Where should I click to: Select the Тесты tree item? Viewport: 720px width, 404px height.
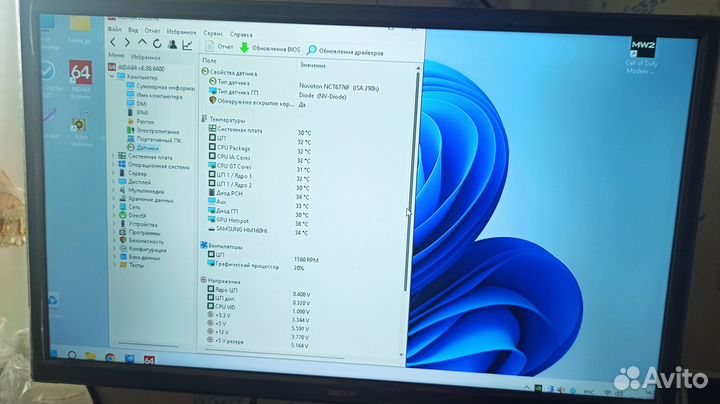tap(136, 265)
